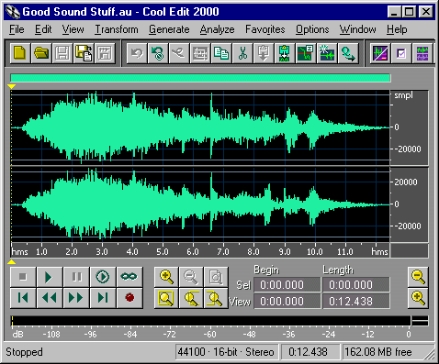Toggle waveform/spectral view with the purple diagonal icon

pyautogui.click(x=380, y=53)
